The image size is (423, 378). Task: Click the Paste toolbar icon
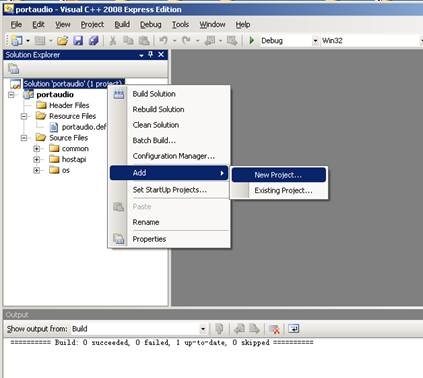point(144,41)
